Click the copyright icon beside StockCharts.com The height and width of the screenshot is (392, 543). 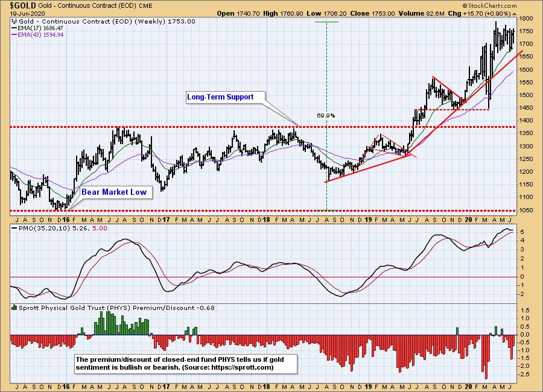(x=465, y=6)
